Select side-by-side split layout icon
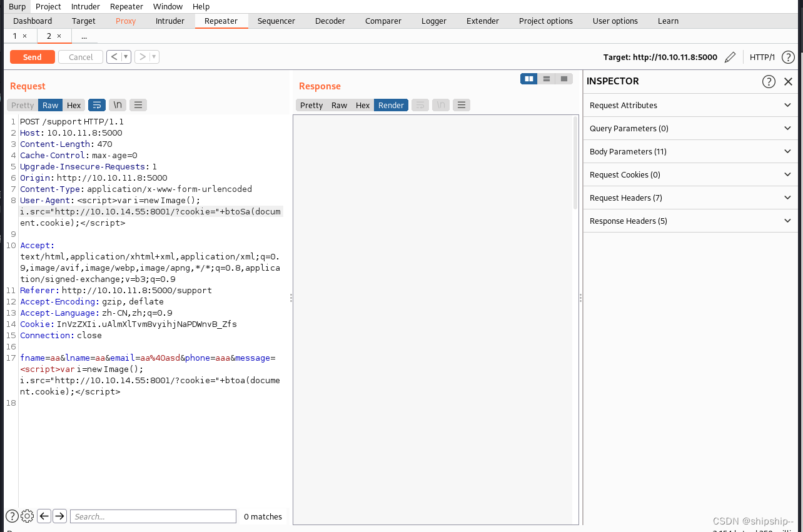 point(529,79)
